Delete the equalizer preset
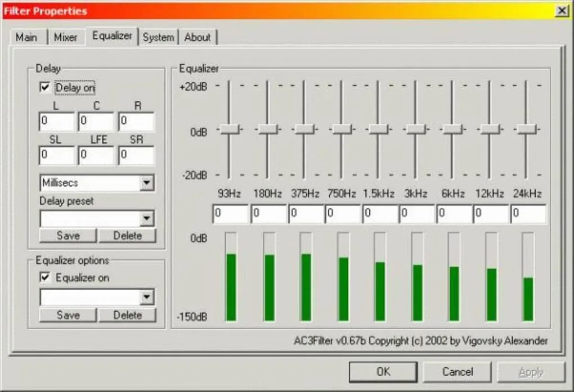This screenshot has width=574, height=392. point(127,315)
